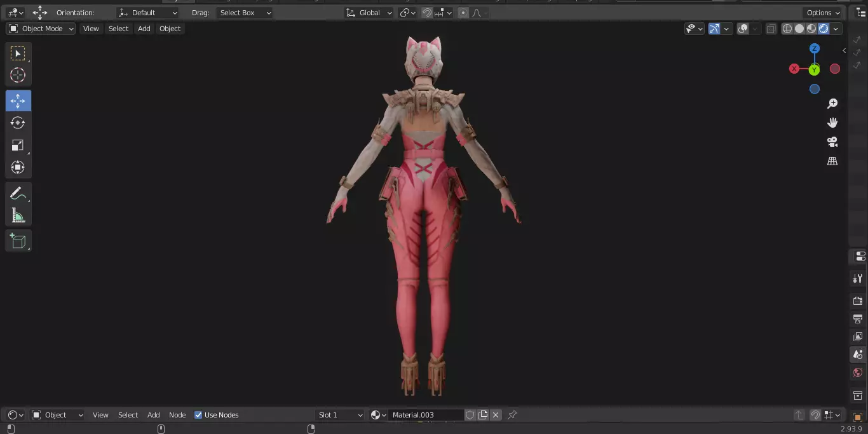868x434 pixels.
Task: Open the Scene properties tab
Action: [858, 355]
